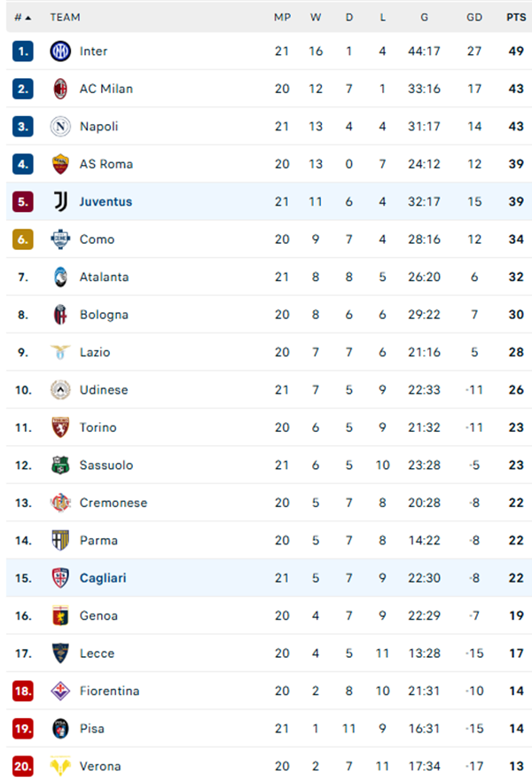Click the Verona club crest

coord(59,766)
